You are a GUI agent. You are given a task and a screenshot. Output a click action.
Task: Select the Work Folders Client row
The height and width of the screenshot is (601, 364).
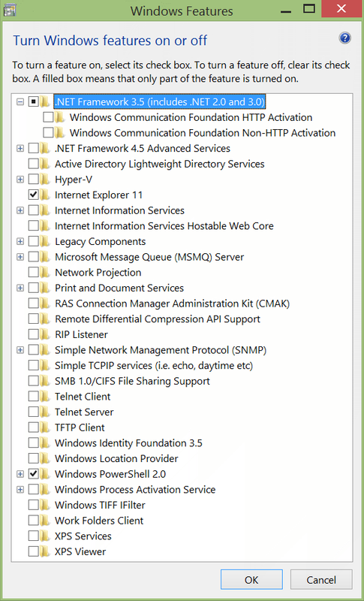click(99, 521)
